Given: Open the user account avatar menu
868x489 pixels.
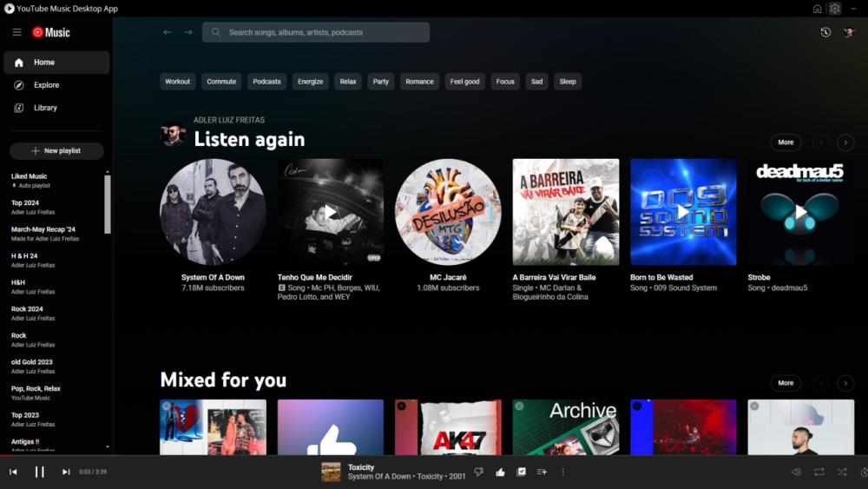Looking at the screenshot, I should tap(849, 32).
